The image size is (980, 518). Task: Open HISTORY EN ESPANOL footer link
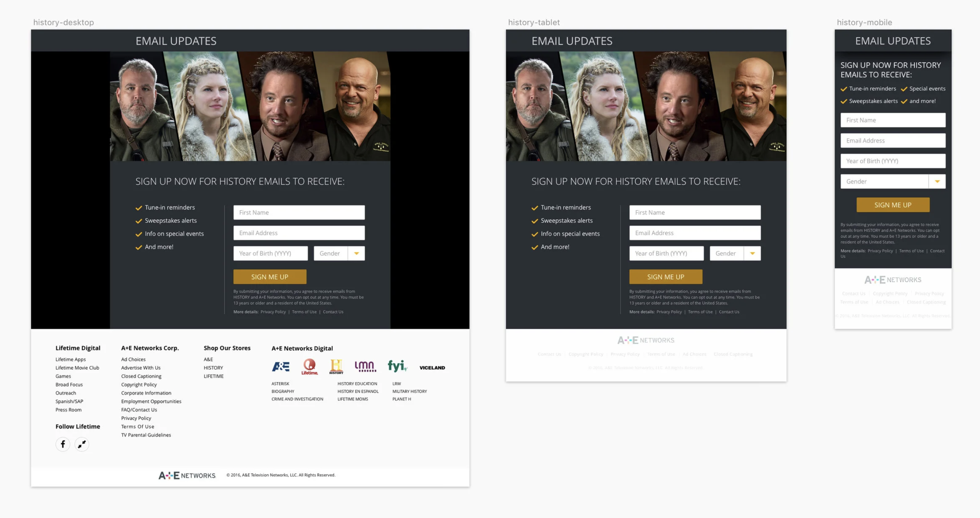(358, 391)
